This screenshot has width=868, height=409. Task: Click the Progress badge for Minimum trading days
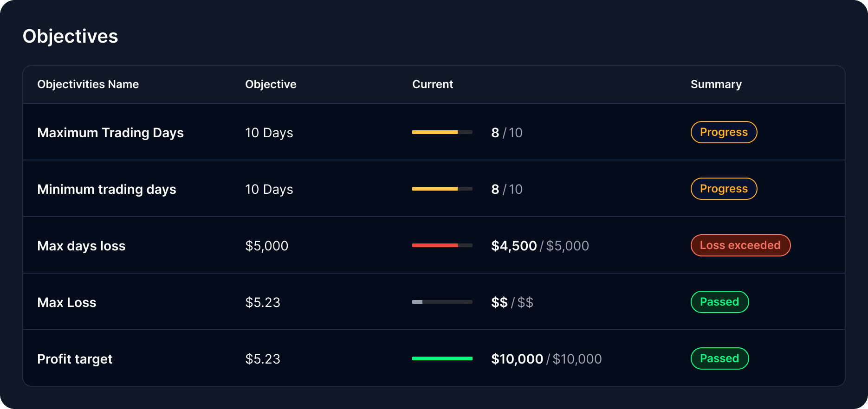[724, 189]
